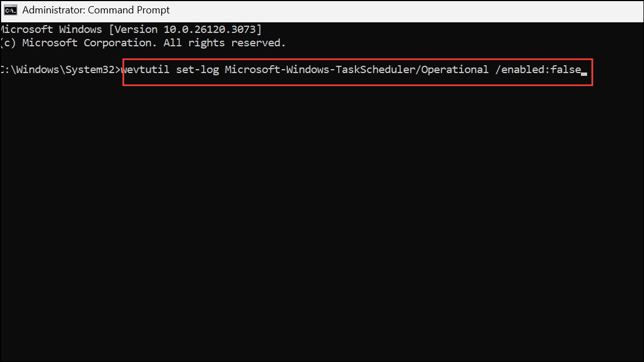Click the version number '10.0.26120.3073'
The width and height of the screenshot is (644, 362).
pos(209,30)
